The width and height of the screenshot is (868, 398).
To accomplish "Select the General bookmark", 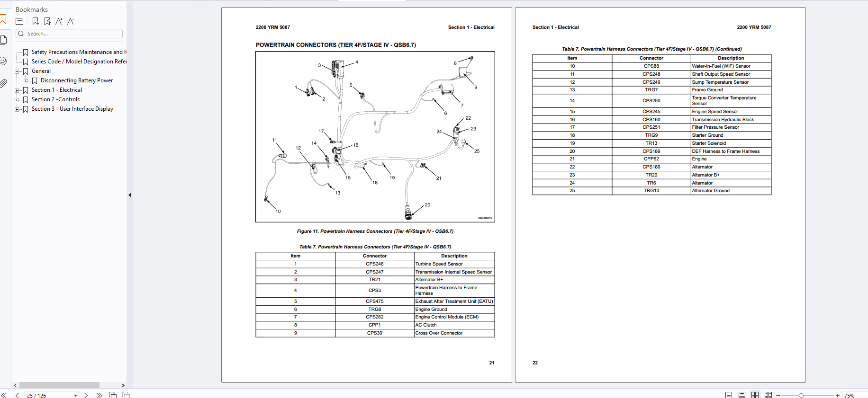I will point(41,71).
